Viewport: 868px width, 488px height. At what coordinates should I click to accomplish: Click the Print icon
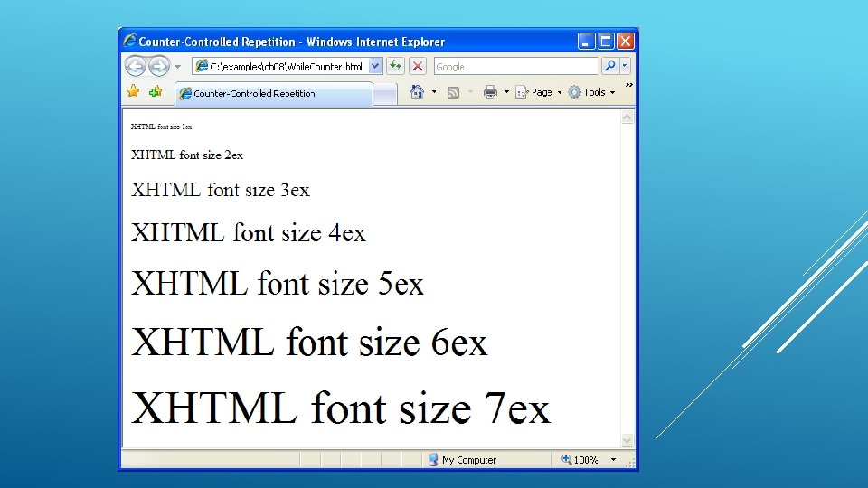(x=490, y=92)
